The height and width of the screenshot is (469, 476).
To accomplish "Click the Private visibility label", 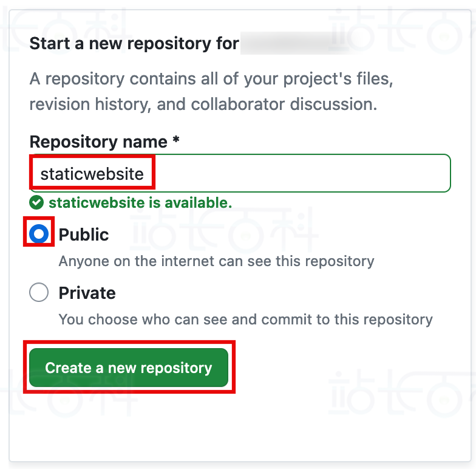I will (x=87, y=293).
